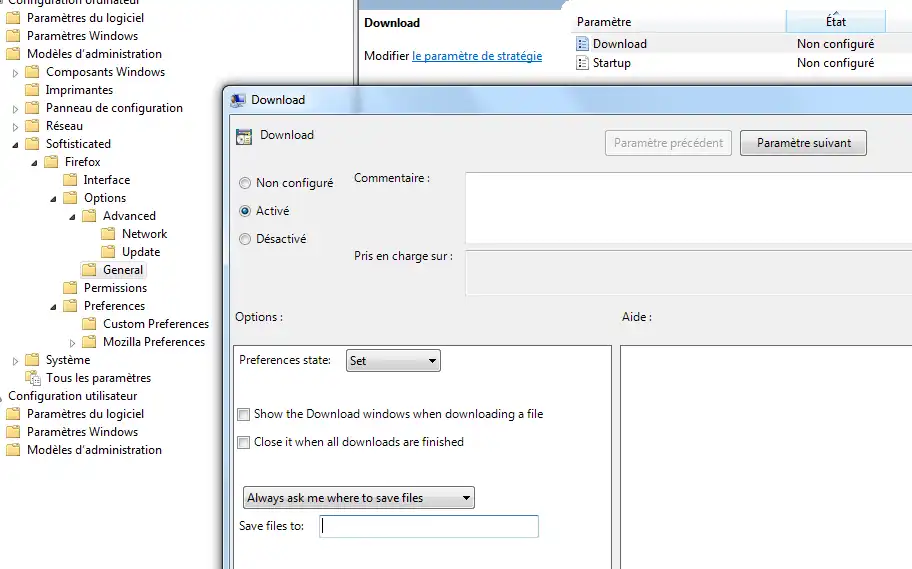Click the Download setting icon in dialog

(x=244, y=137)
